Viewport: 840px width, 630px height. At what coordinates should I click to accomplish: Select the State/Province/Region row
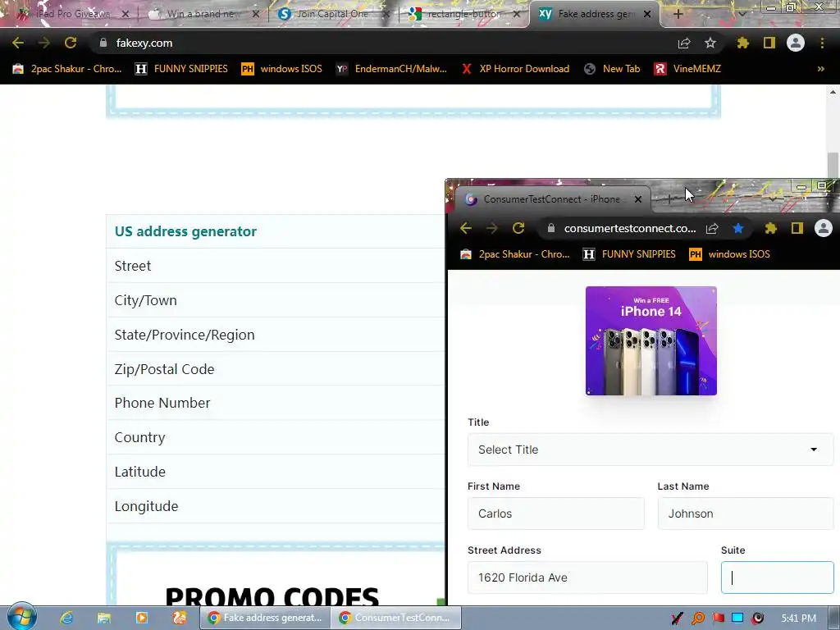pyautogui.click(x=276, y=335)
